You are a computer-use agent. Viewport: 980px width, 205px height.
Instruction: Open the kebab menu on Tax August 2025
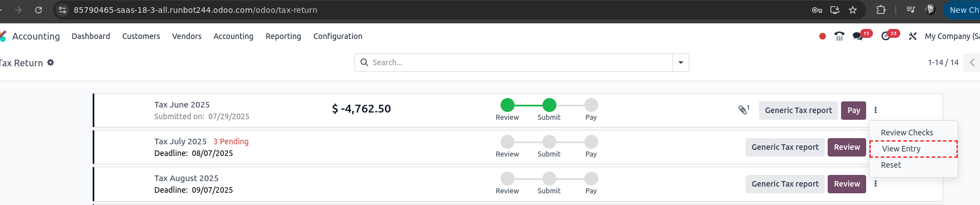point(876,184)
